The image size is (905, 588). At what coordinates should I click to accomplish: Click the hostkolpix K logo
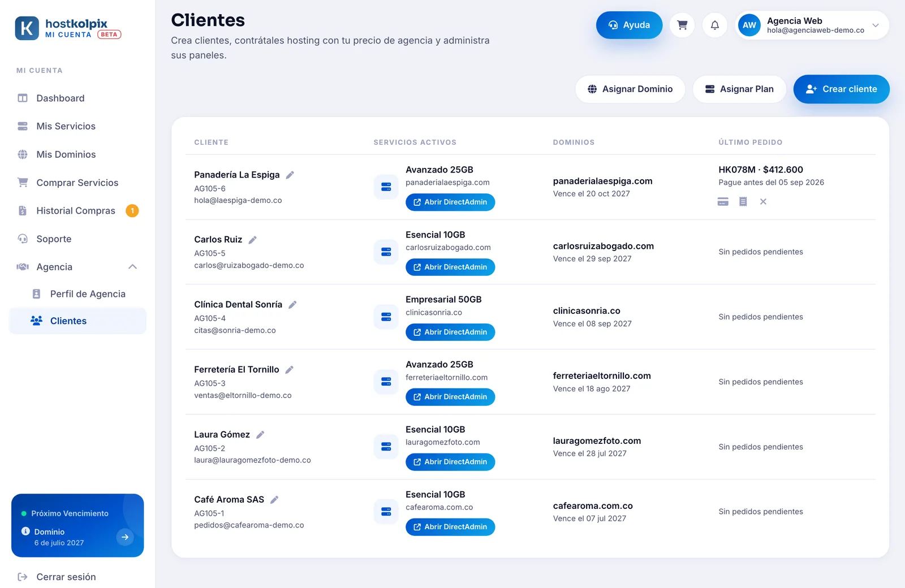[x=27, y=28]
